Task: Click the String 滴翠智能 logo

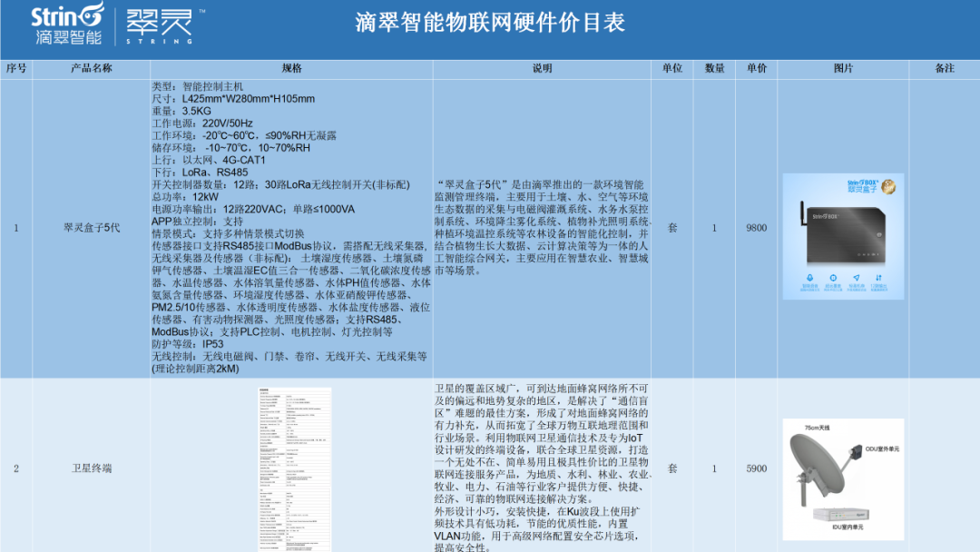Action: click(67, 25)
